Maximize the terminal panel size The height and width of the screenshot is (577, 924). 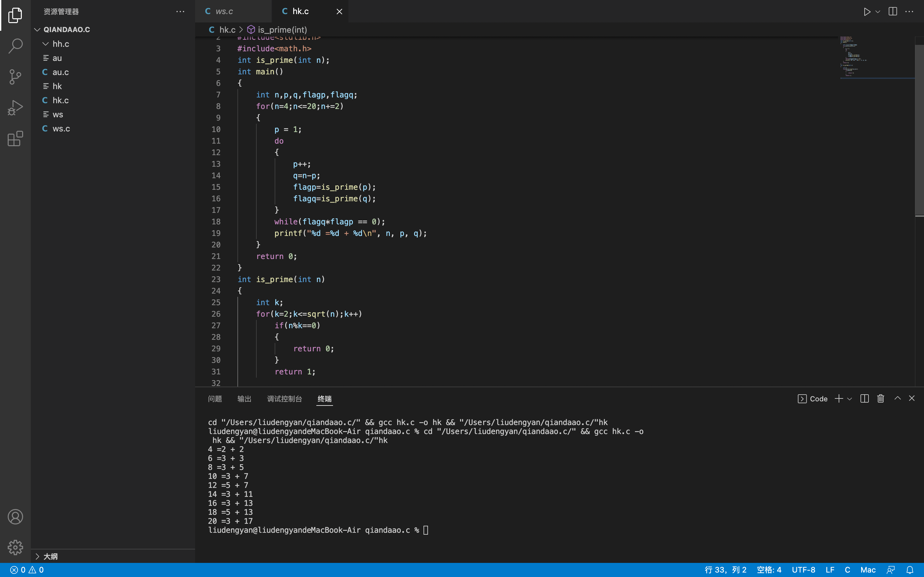pos(897,398)
